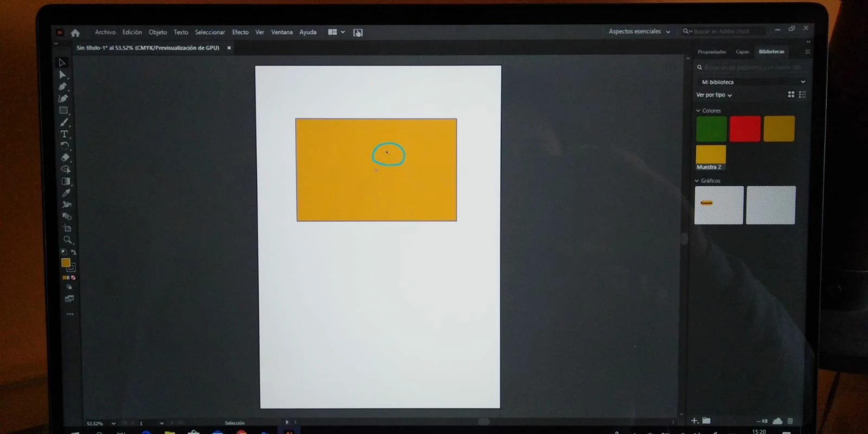The height and width of the screenshot is (434, 868).
Task: Select the Puppet Warp tool
Action: click(67, 205)
